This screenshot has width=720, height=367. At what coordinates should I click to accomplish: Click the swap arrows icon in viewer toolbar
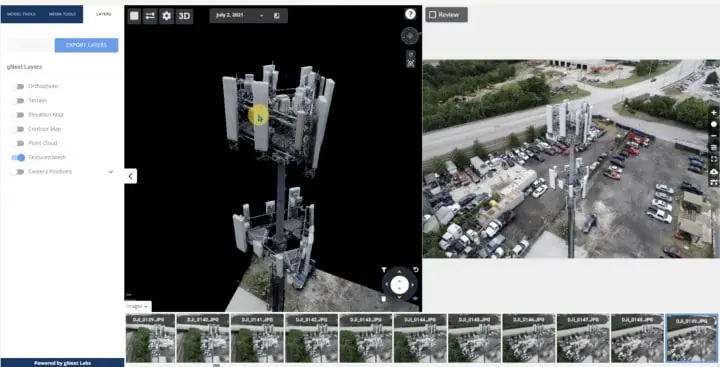coord(150,16)
